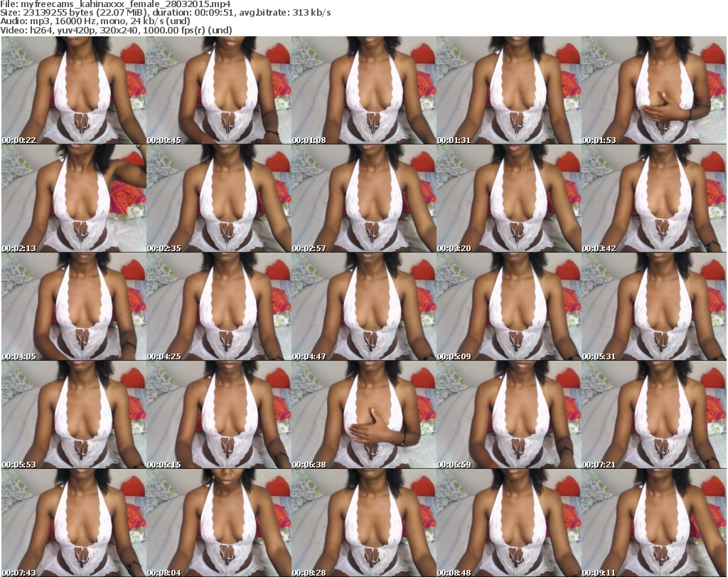
Task: Choose the frame at 00:02:35
Action: coord(219,198)
